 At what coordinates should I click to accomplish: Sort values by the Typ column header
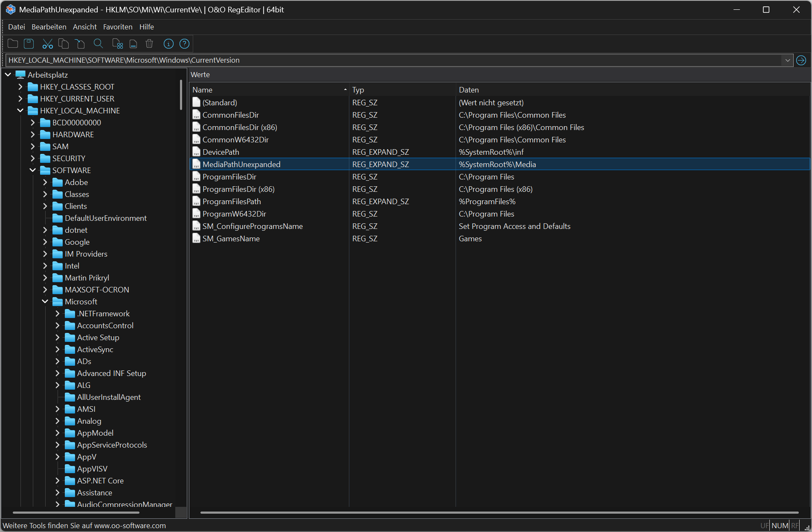402,90
